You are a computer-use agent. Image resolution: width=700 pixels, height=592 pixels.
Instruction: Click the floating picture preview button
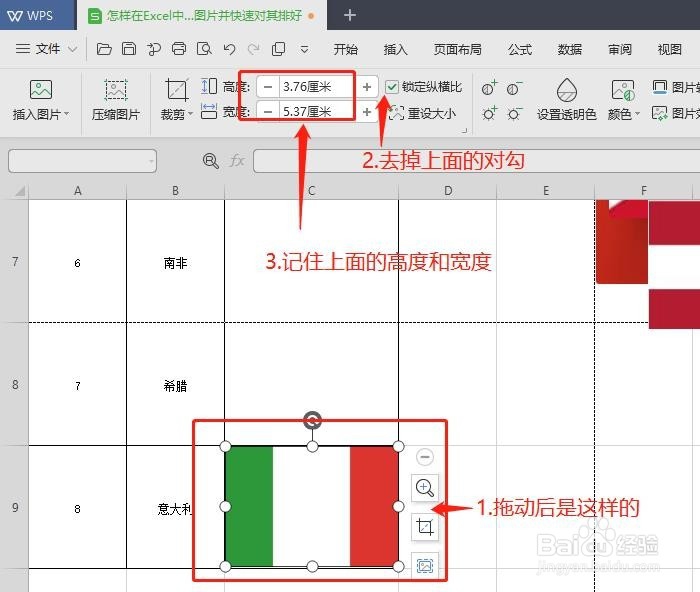pos(425,566)
